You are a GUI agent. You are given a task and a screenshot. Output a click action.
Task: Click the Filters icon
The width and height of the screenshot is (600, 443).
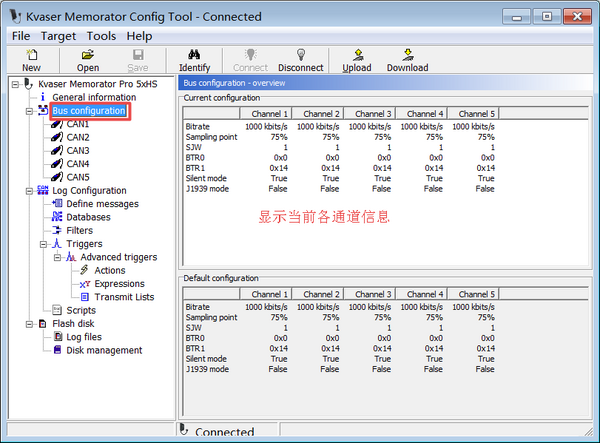click(57, 230)
